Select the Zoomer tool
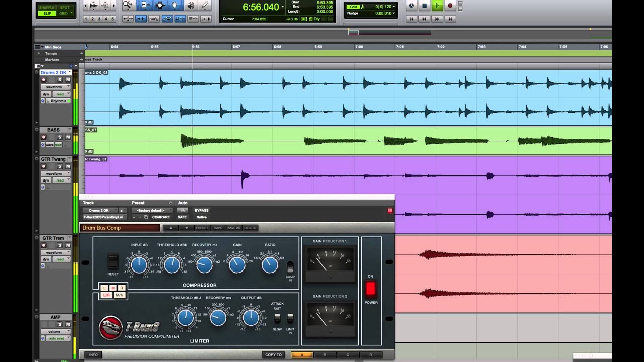644x362 pixels. point(128,5)
